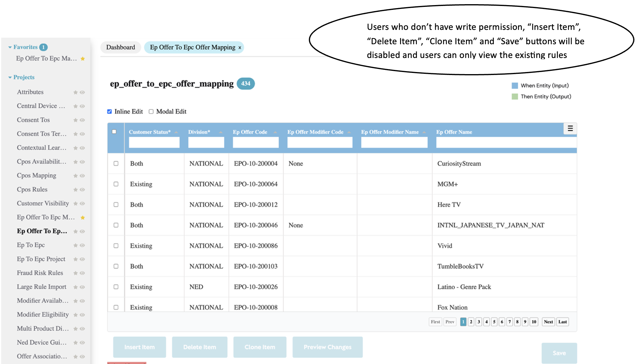Unstar Ep Offer To Epc M… in Projects

tap(83, 218)
